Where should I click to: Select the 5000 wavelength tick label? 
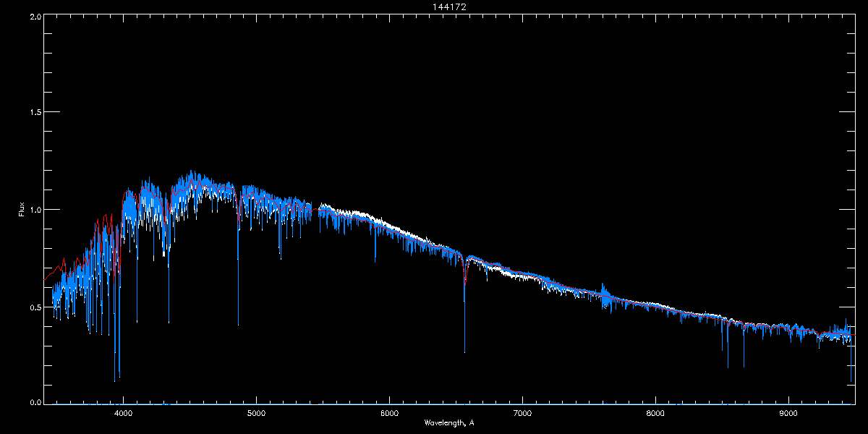(x=257, y=414)
